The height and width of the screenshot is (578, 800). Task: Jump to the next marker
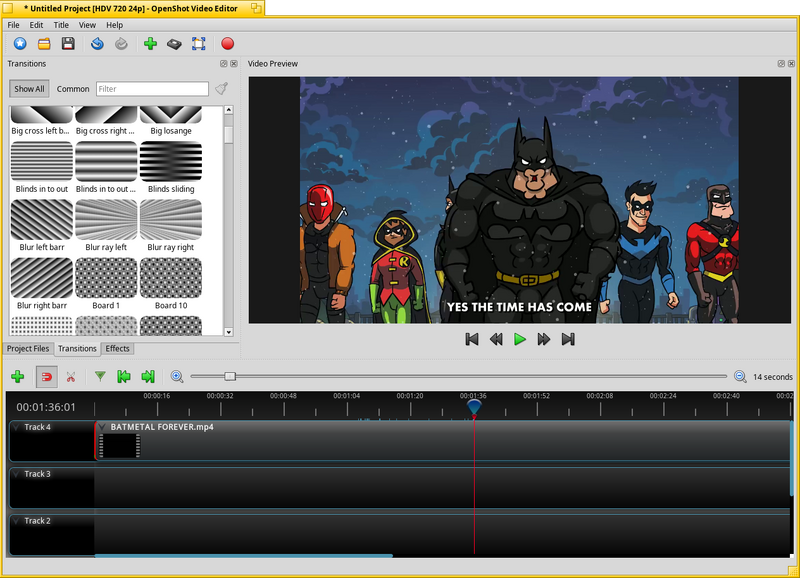[x=148, y=377]
